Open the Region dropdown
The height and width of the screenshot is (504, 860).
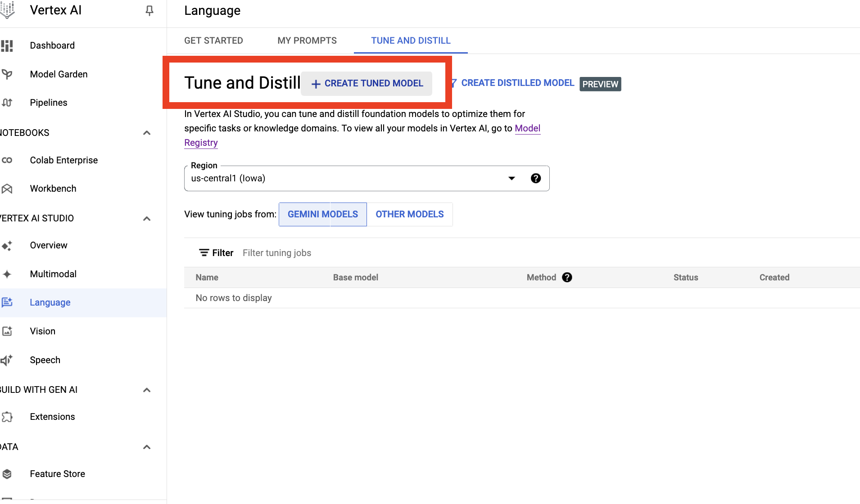coord(367,179)
